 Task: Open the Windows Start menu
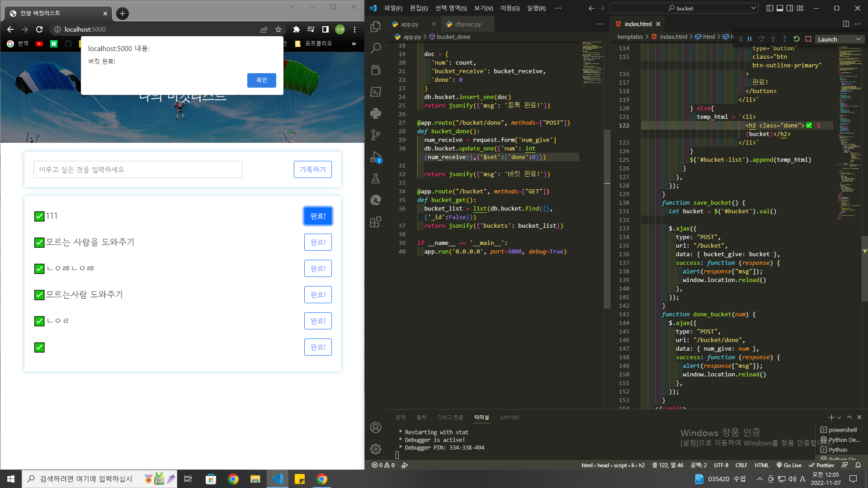pos(11,479)
